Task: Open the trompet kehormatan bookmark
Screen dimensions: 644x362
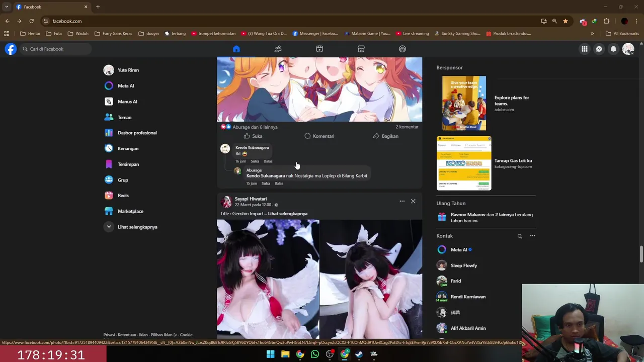Action: (x=213, y=34)
